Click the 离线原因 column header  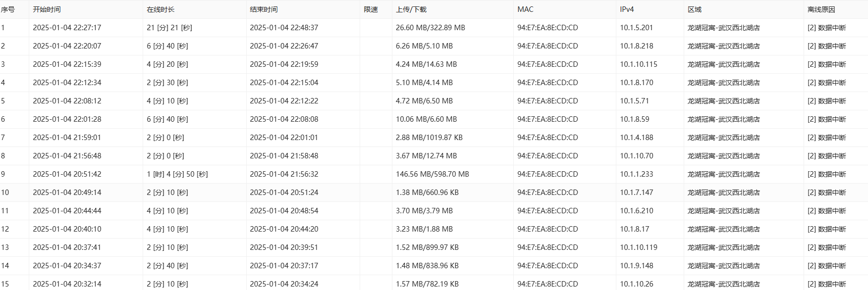click(x=821, y=9)
